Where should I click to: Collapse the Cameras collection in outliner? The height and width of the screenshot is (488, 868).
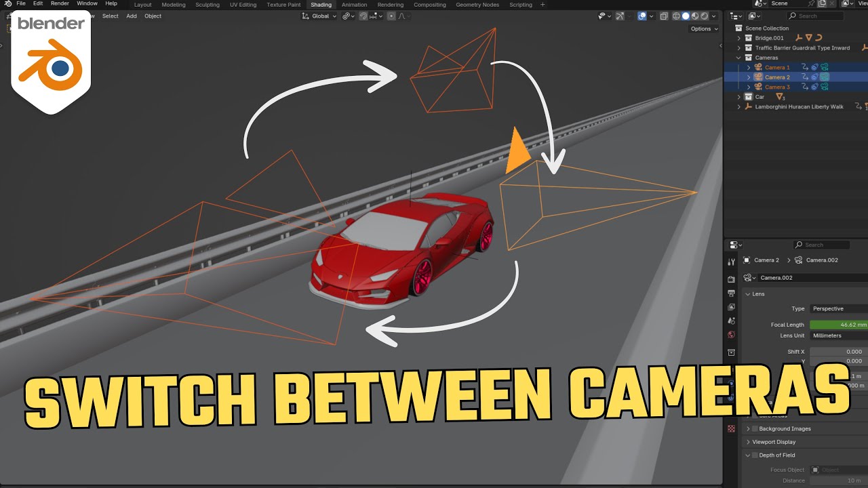tap(739, 58)
